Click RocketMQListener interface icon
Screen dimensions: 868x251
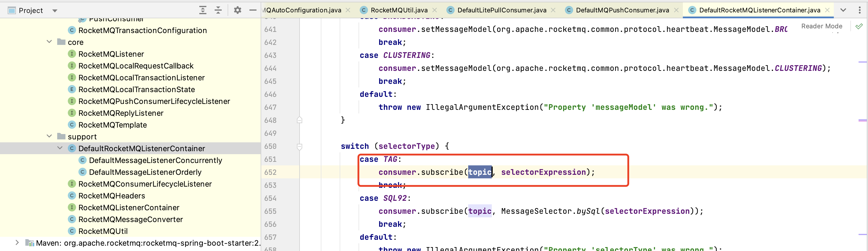tap(71, 54)
